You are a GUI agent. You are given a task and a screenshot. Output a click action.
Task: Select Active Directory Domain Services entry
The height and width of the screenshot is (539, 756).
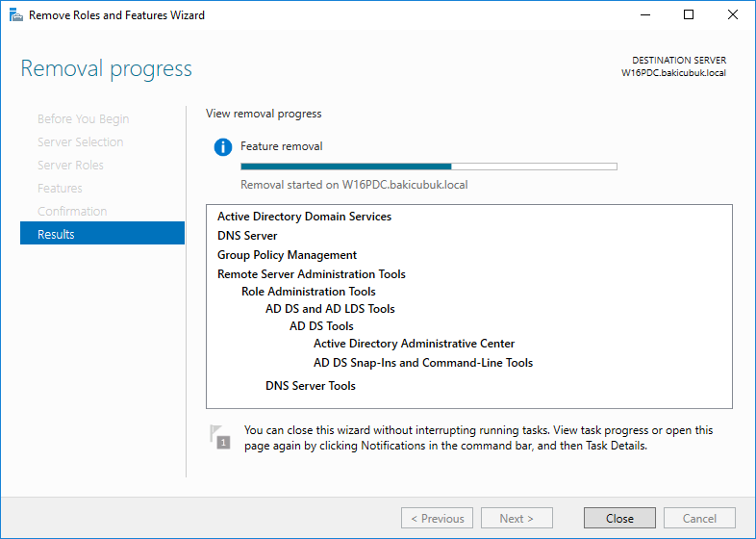point(304,217)
